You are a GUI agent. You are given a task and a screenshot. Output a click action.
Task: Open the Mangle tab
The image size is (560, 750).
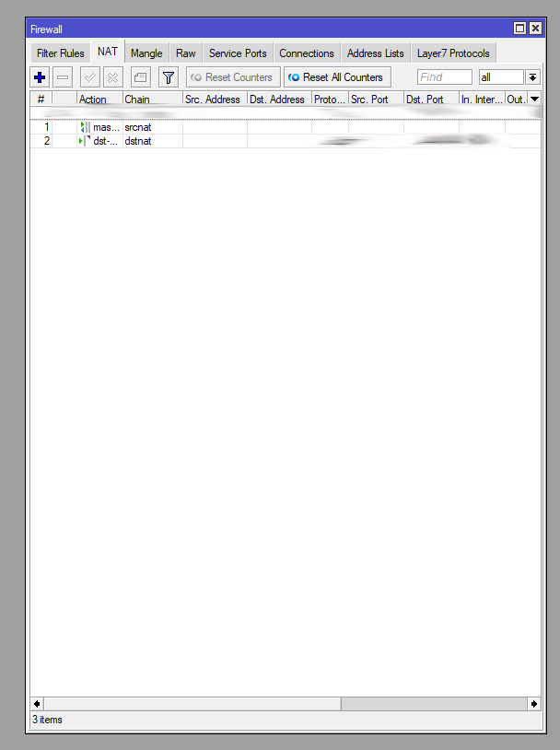click(146, 53)
